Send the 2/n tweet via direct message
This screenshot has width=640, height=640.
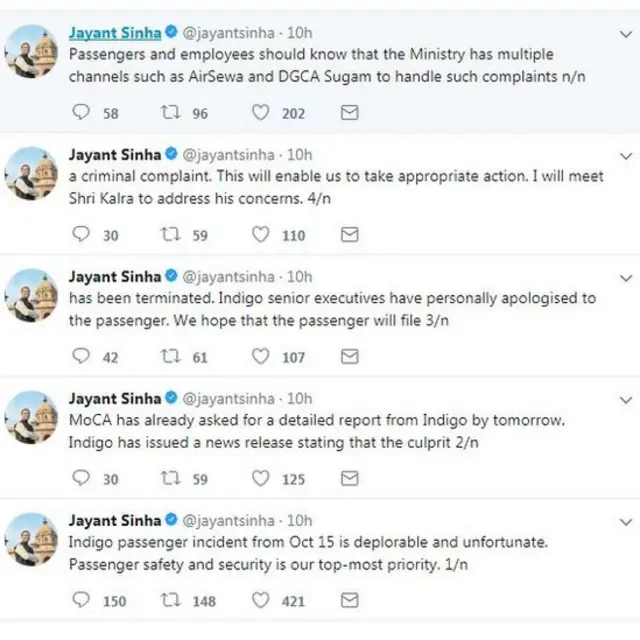point(350,479)
